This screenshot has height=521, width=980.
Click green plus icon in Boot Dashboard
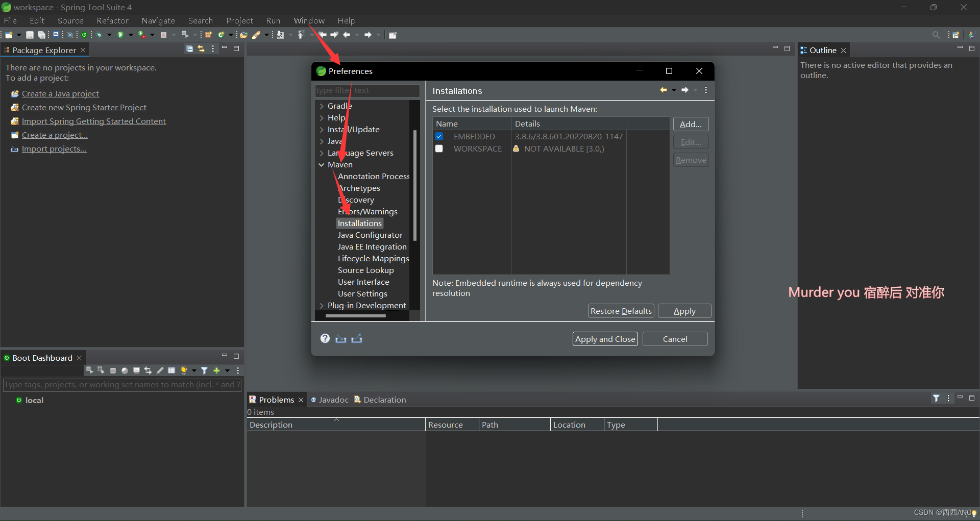216,370
